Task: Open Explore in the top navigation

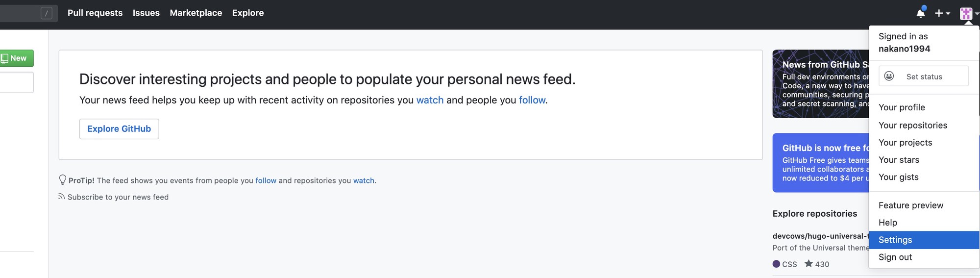Action: [x=248, y=13]
